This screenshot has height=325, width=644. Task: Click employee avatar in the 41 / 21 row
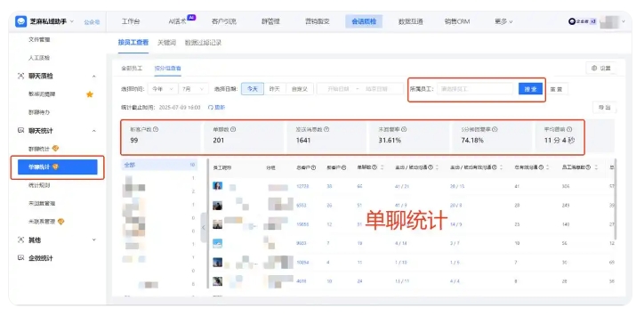[x=217, y=186]
